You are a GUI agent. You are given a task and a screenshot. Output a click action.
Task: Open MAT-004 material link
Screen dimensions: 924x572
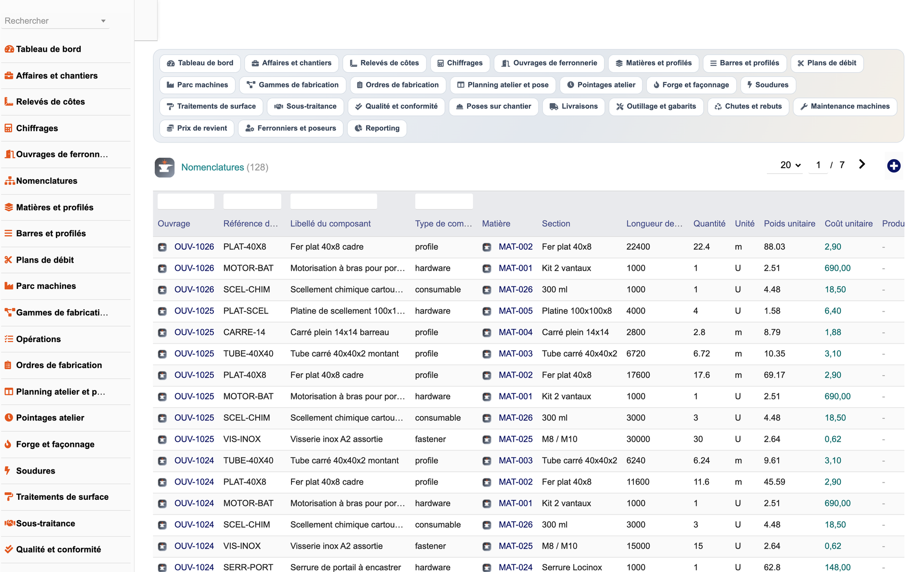point(516,333)
